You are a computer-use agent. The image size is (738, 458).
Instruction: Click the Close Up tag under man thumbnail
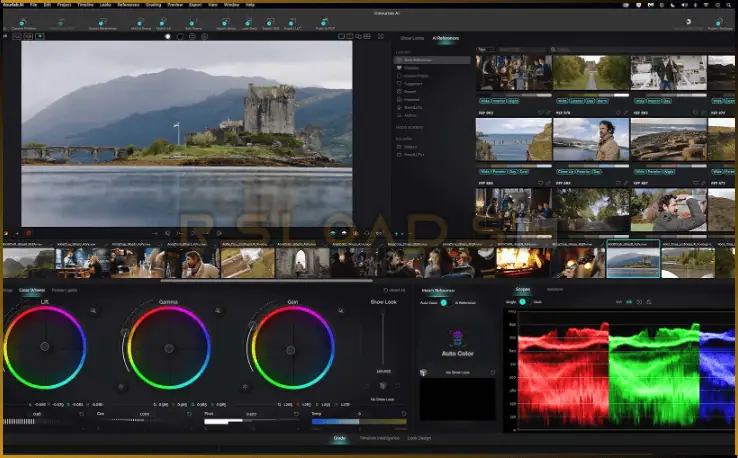tap(566, 172)
